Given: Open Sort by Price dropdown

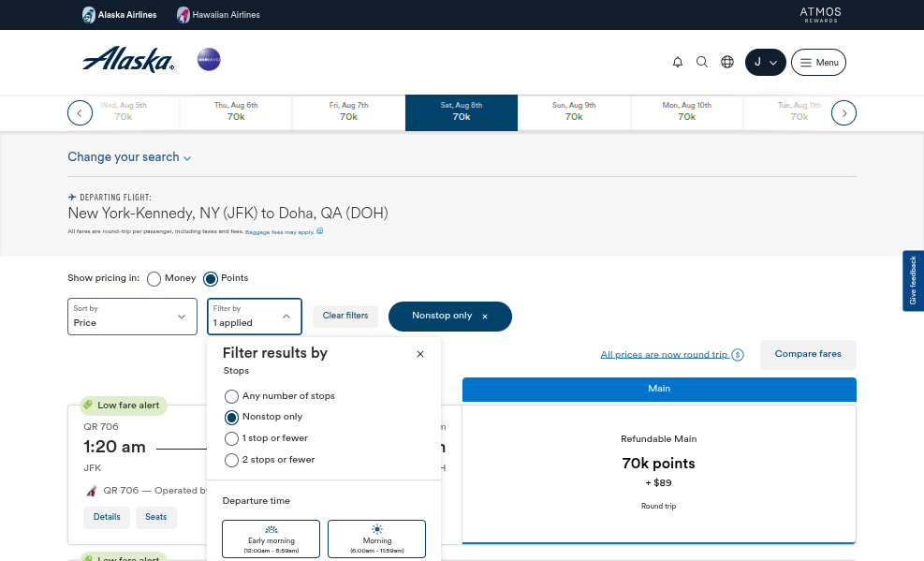Looking at the screenshot, I should click(132, 317).
